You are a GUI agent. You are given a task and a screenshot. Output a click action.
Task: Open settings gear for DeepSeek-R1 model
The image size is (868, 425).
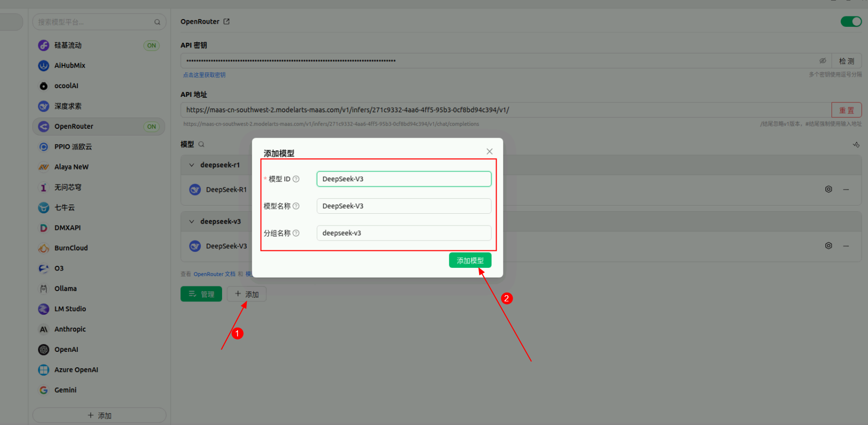[x=828, y=189]
